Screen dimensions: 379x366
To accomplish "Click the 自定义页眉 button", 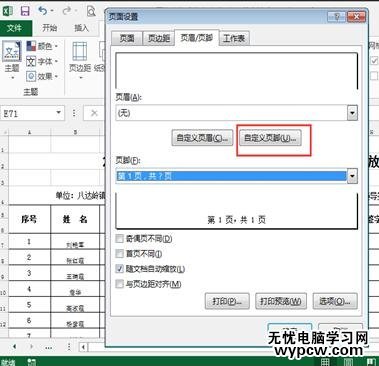I will point(202,138).
